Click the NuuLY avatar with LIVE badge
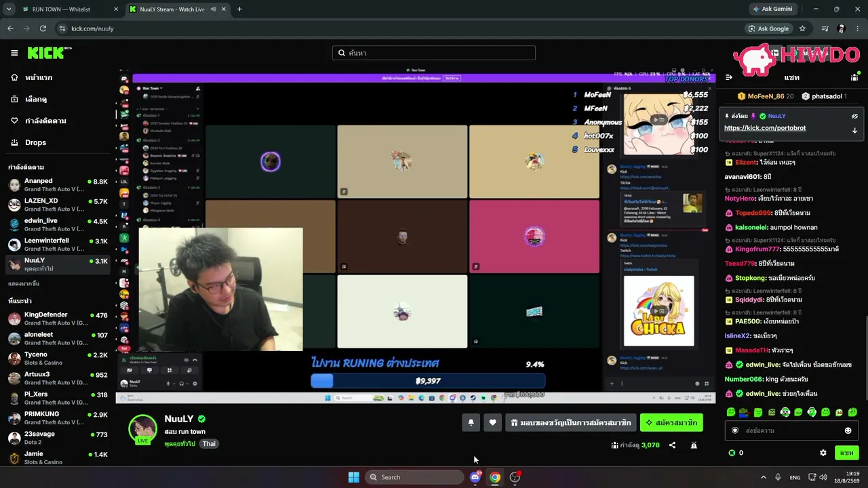 tap(143, 429)
